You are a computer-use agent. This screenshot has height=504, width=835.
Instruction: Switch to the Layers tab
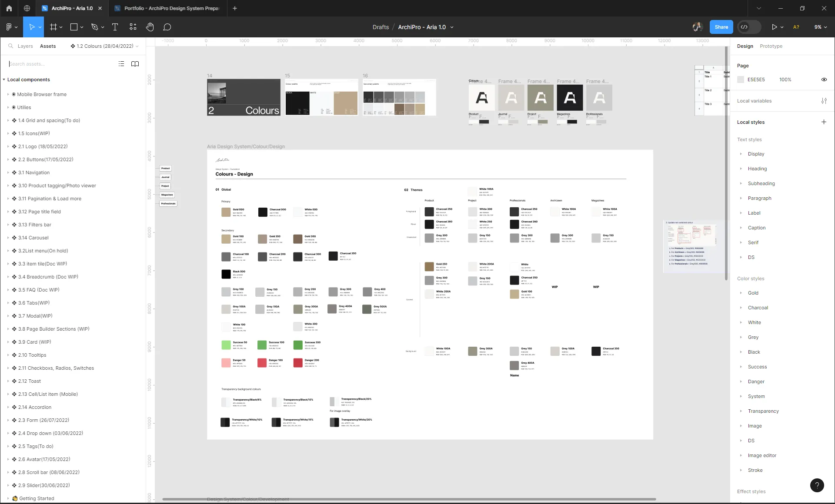(25, 46)
